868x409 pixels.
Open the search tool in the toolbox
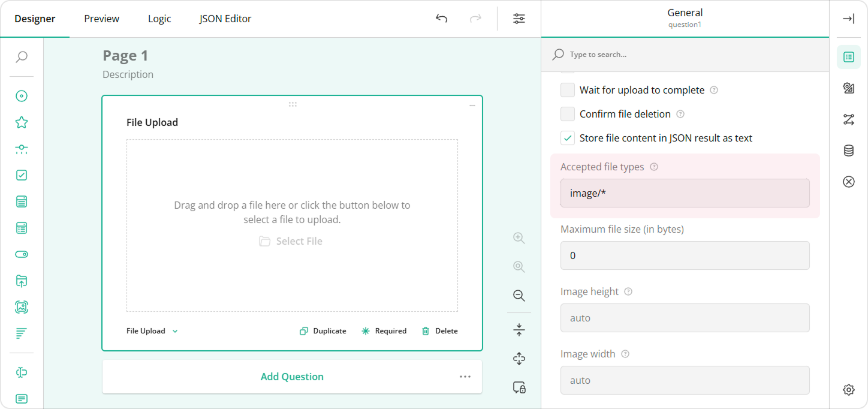(x=21, y=56)
